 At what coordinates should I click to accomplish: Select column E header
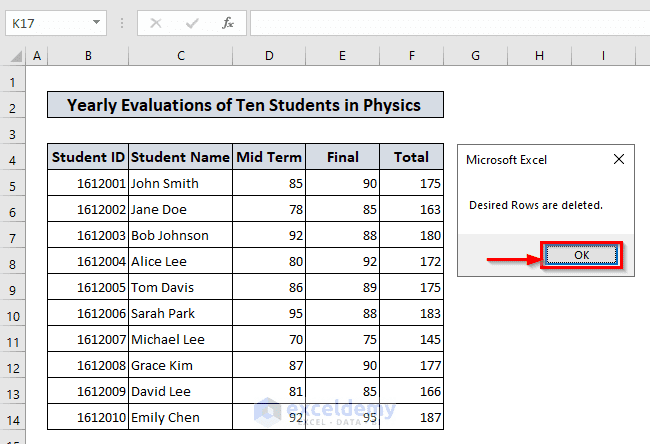coord(342,56)
